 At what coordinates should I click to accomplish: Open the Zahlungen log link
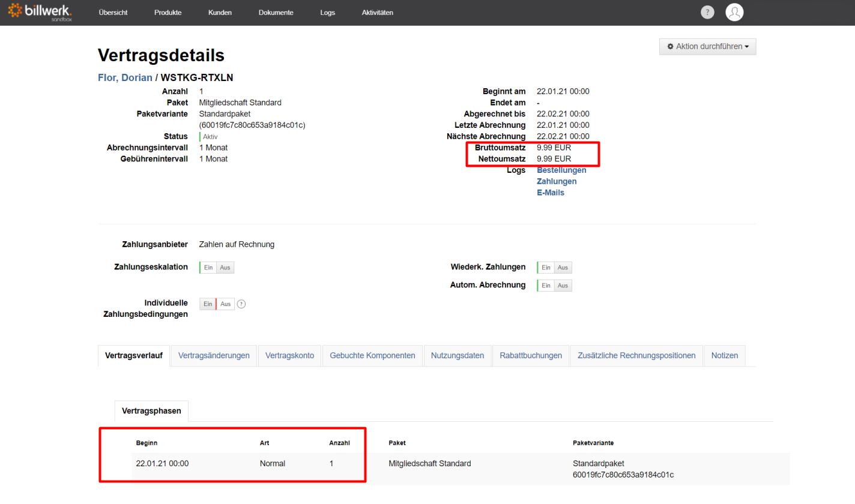click(557, 181)
